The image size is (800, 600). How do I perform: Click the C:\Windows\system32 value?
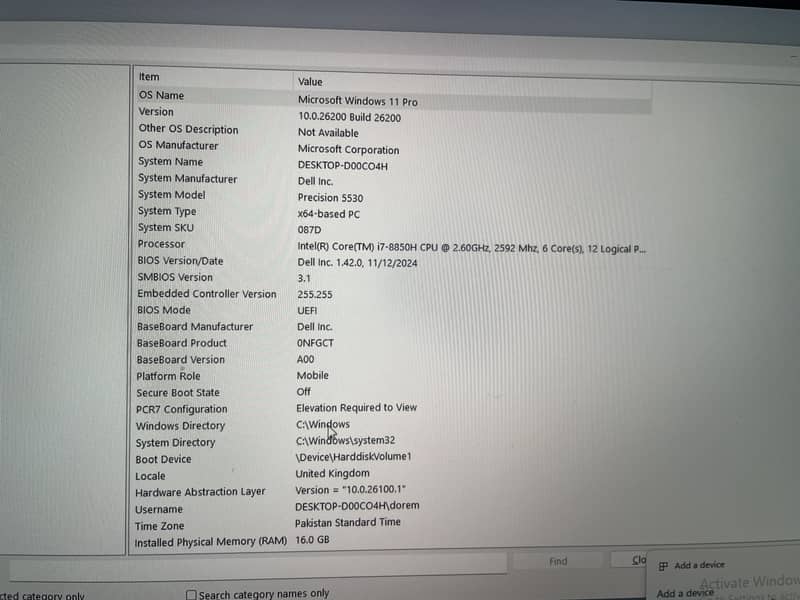click(345, 440)
